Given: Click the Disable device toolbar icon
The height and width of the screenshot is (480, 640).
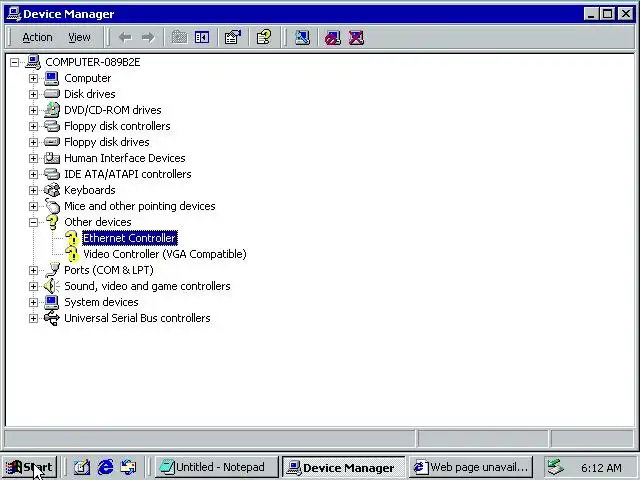Looking at the screenshot, I should [333, 38].
